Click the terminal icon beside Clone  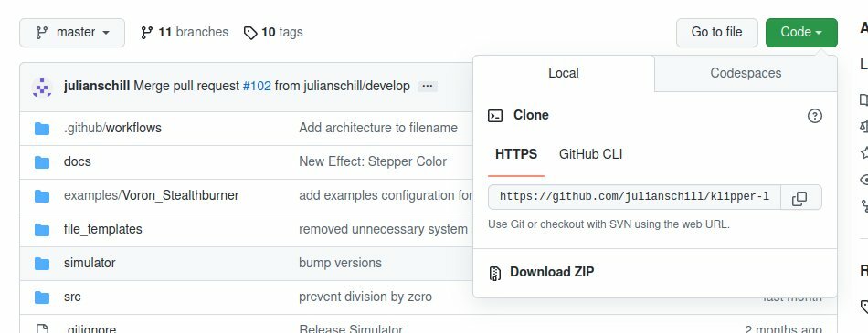tap(495, 116)
